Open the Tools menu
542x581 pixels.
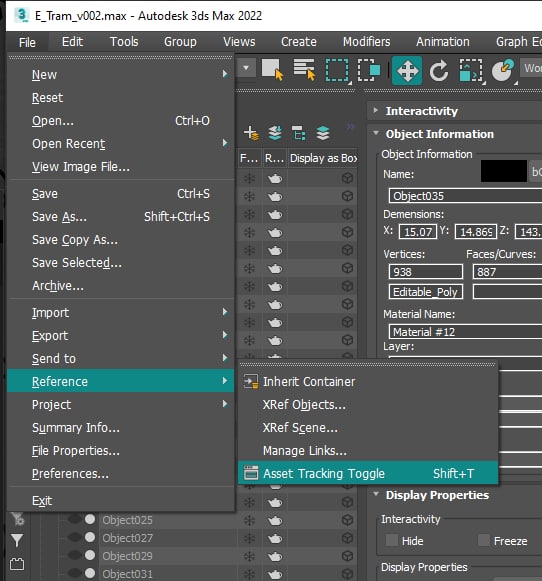[x=124, y=42]
